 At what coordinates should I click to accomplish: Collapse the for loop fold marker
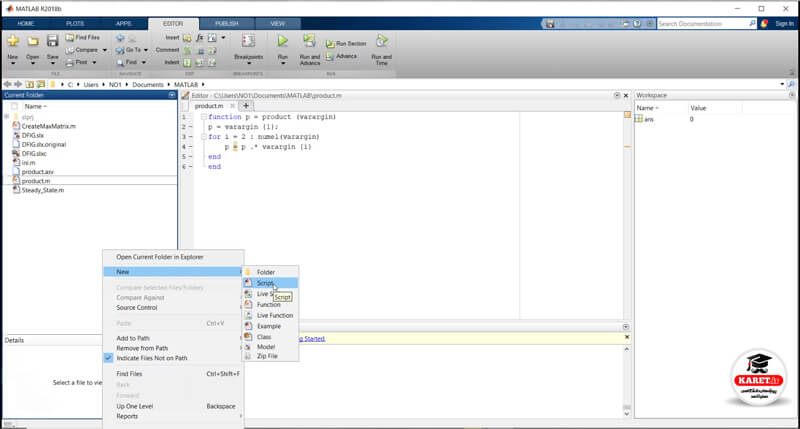pos(203,137)
